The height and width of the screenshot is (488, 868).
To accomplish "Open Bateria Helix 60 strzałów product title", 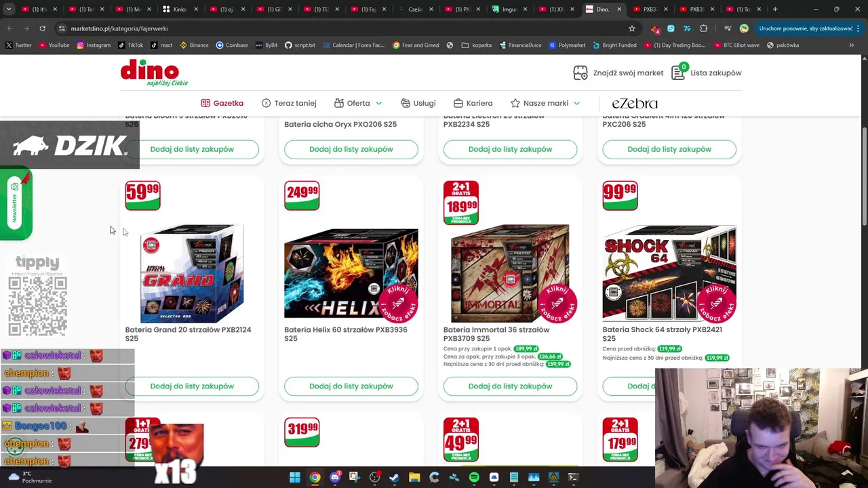I will point(346,334).
